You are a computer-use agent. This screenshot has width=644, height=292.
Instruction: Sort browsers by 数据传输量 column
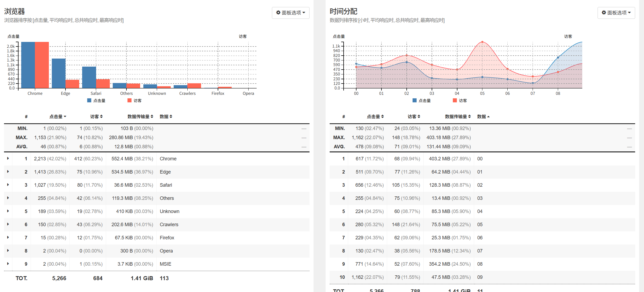(140, 117)
